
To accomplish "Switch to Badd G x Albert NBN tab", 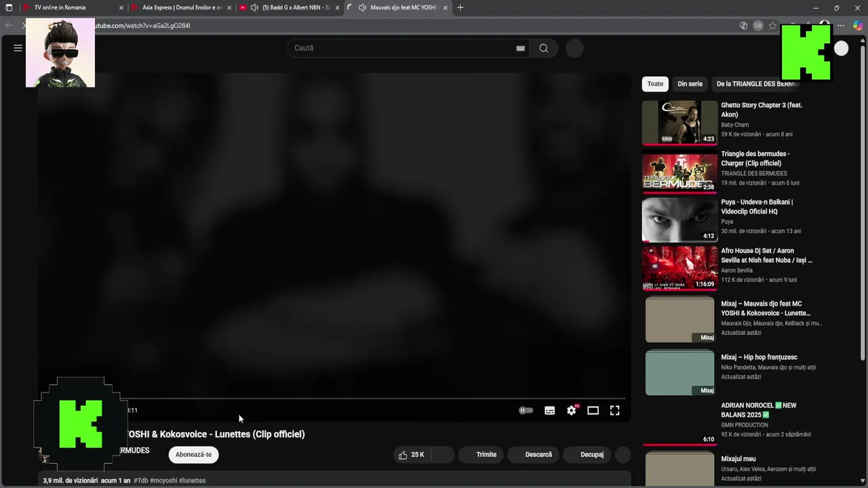I will (290, 7).
